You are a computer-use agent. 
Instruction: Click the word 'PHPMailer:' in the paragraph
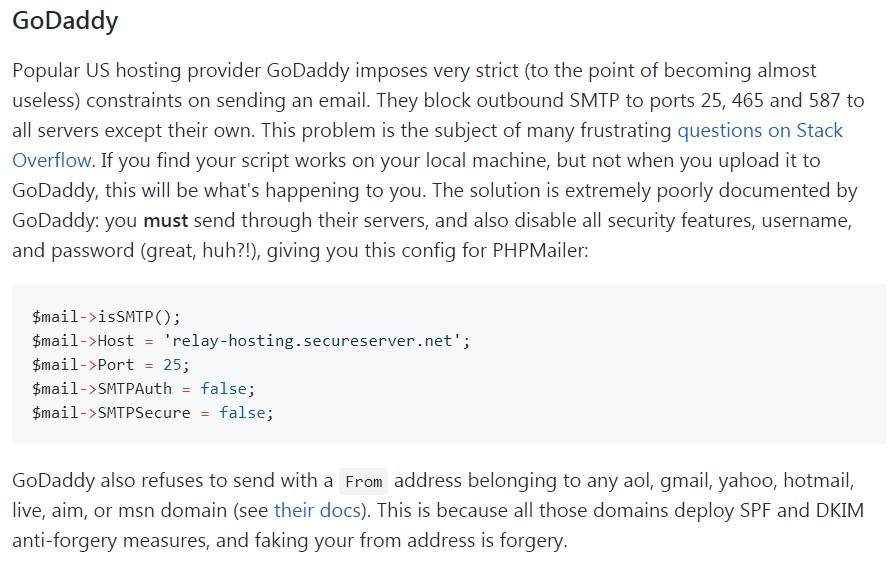[540, 250]
